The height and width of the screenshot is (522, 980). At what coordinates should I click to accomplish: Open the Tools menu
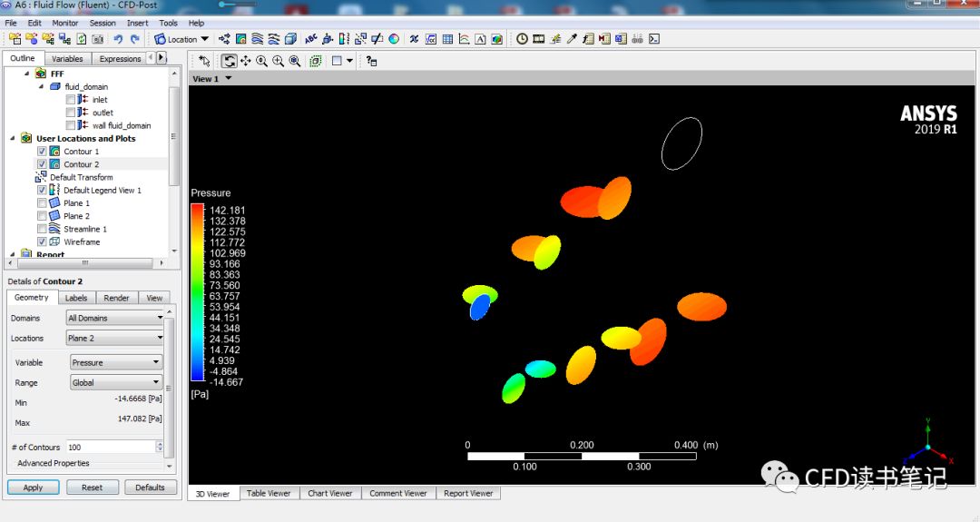point(168,23)
